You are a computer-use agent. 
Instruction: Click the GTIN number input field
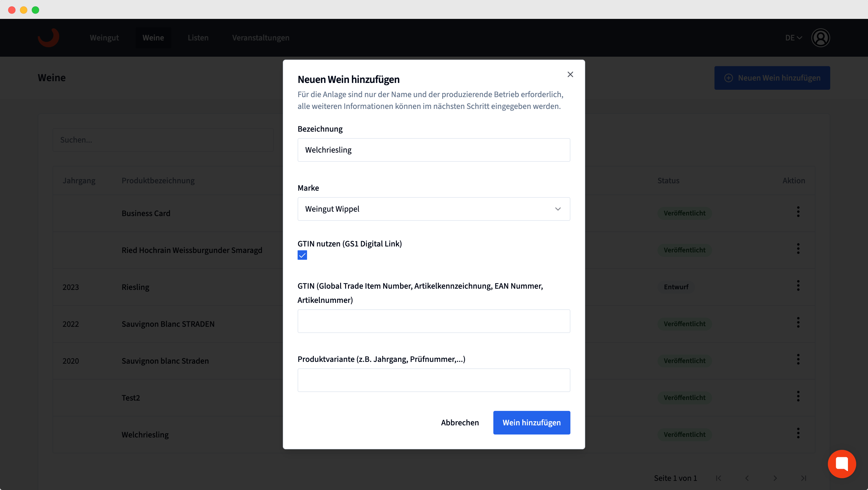pos(434,321)
